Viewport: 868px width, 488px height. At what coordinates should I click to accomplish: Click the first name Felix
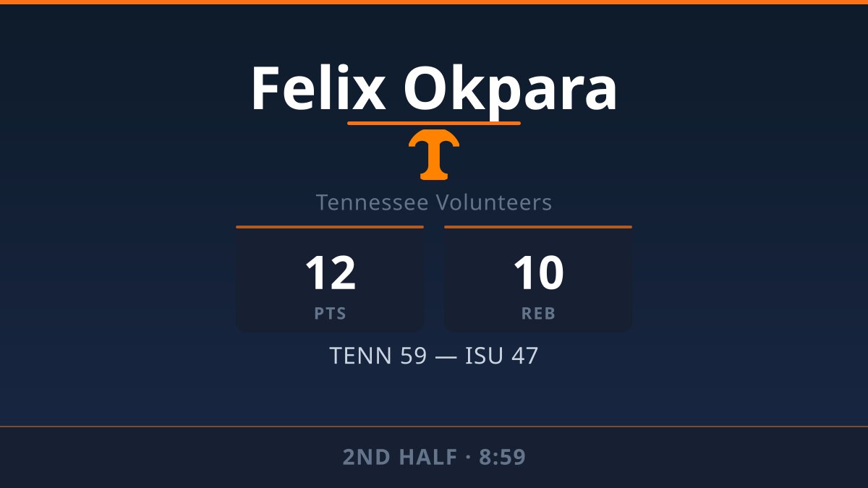[x=318, y=89]
